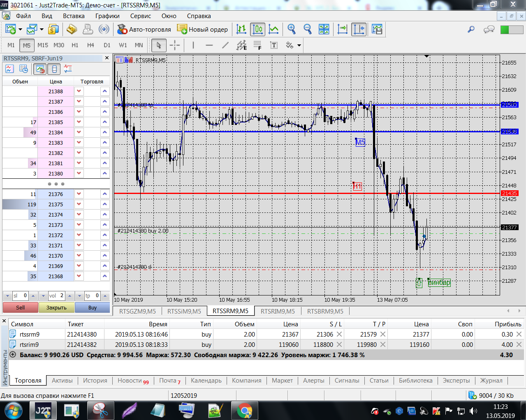The height and width of the screenshot is (420, 526).
Task: Toggle Авто-торговля algorithmic trading
Action: point(144,29)
